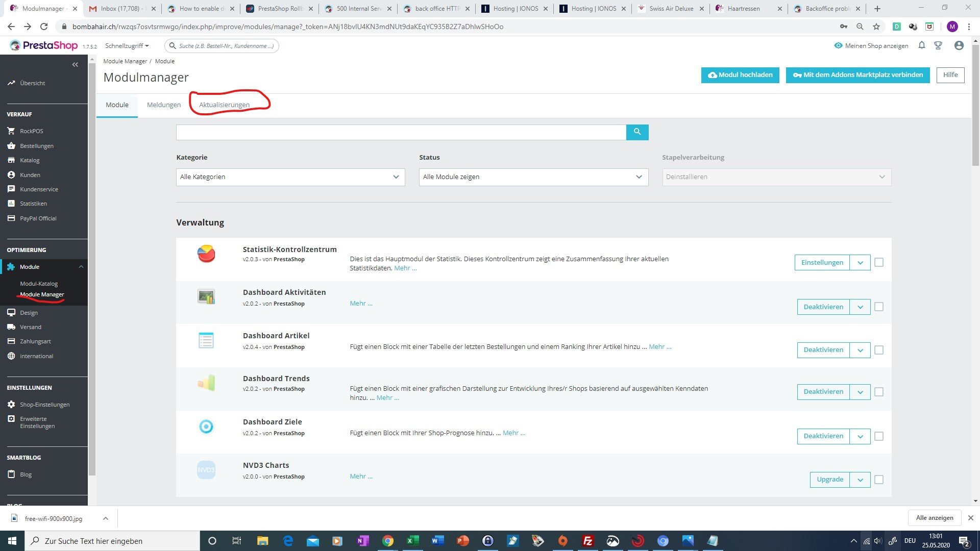Open Module Manager submenu item

pos(42,294)
